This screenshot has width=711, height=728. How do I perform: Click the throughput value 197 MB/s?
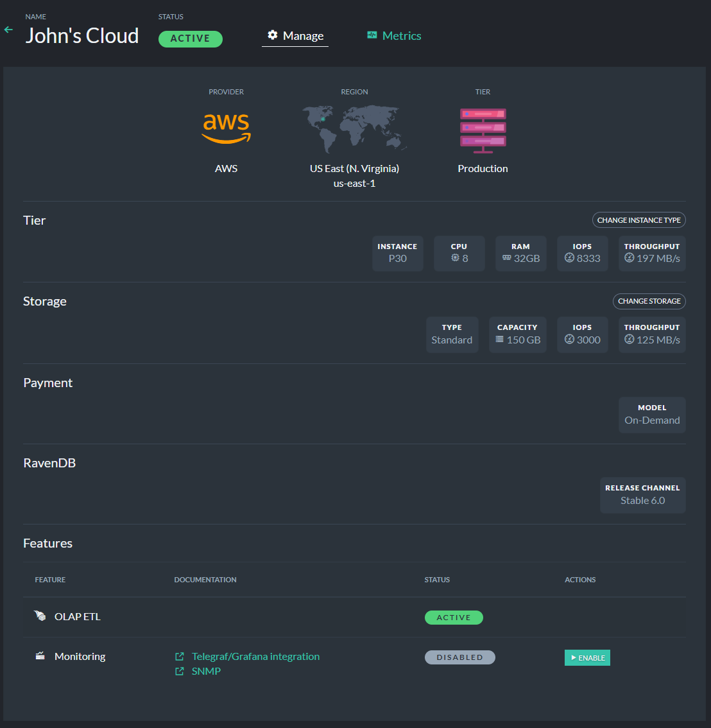(658, 259)
